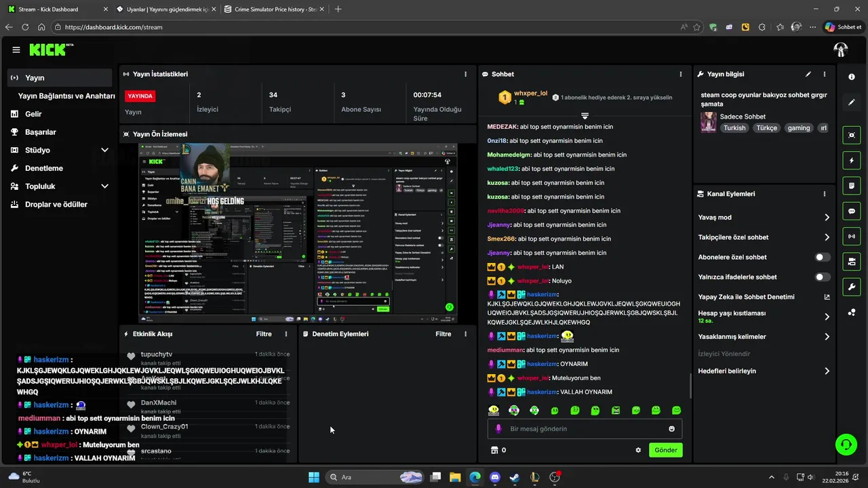This screenshot has width=868, height=488.
Task: Open Discord from the taskbar
Action: [494, 477]
